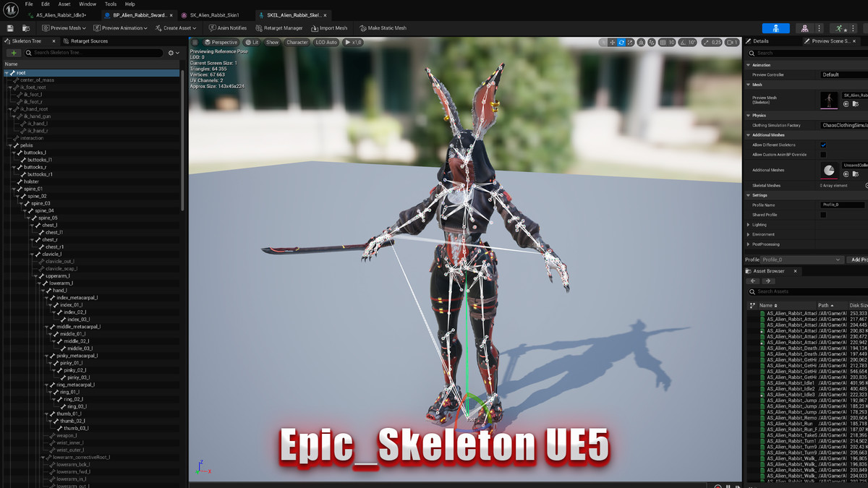Click the Import Mesh toolbar button

point(329,28)
